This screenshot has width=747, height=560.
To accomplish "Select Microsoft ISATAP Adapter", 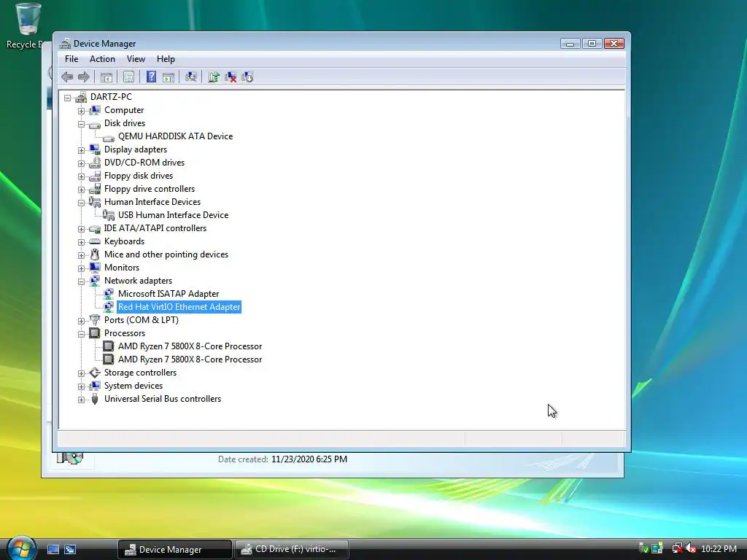I will coord(169,294).
